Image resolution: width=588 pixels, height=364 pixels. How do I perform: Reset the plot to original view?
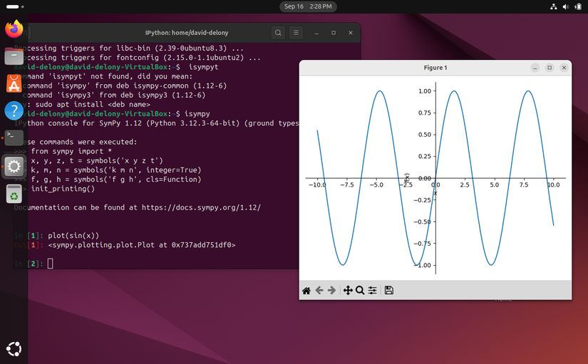coord(306,290)
